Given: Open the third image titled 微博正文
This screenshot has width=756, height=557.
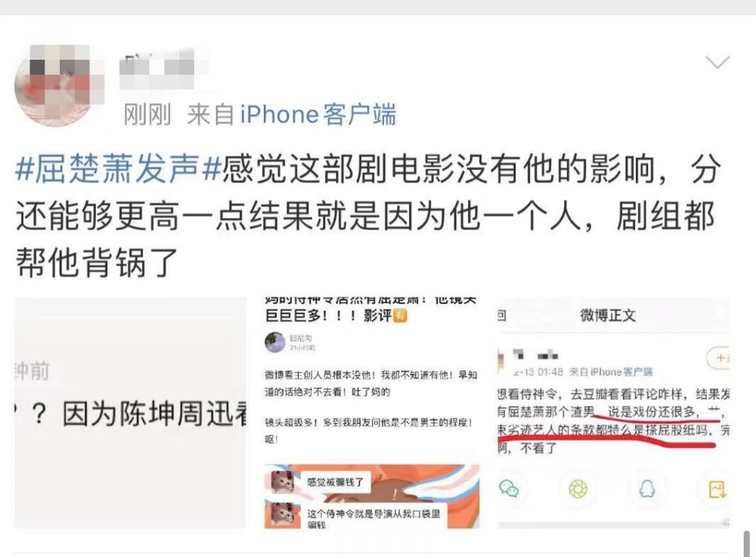Looking at the screenshot, I should point(613,413).
